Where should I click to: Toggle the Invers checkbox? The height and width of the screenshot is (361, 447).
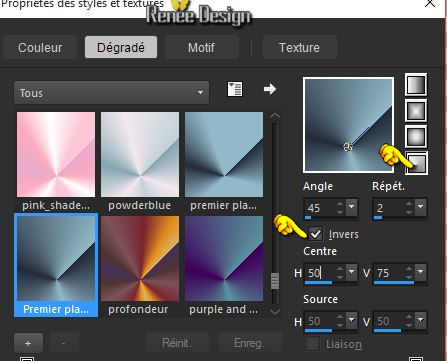315,234
